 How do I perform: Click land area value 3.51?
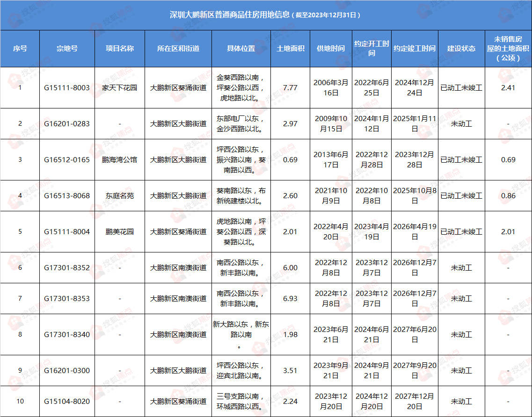pyautogui.click(x=291, y=371)
